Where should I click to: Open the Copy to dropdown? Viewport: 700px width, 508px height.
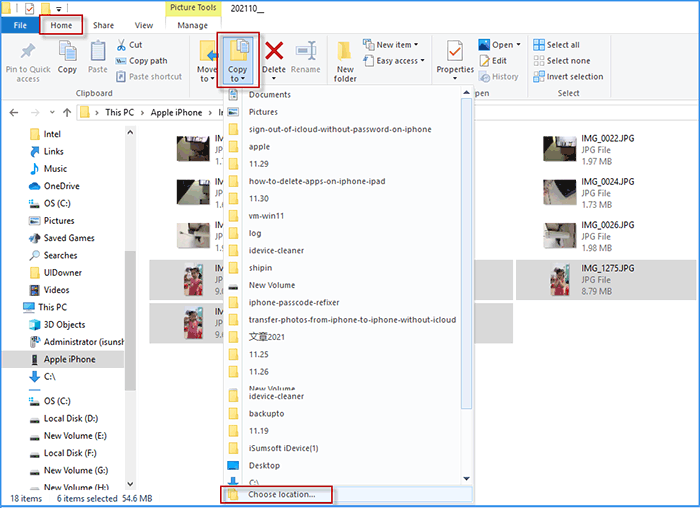(x=238, y=61)
